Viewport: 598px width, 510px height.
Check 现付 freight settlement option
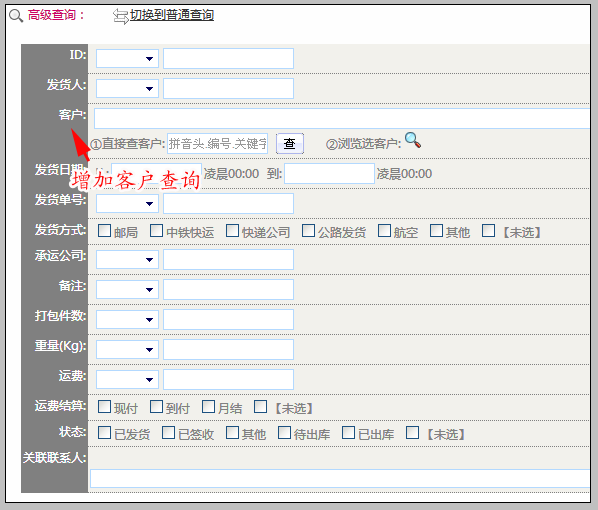[x=104, y=407]
